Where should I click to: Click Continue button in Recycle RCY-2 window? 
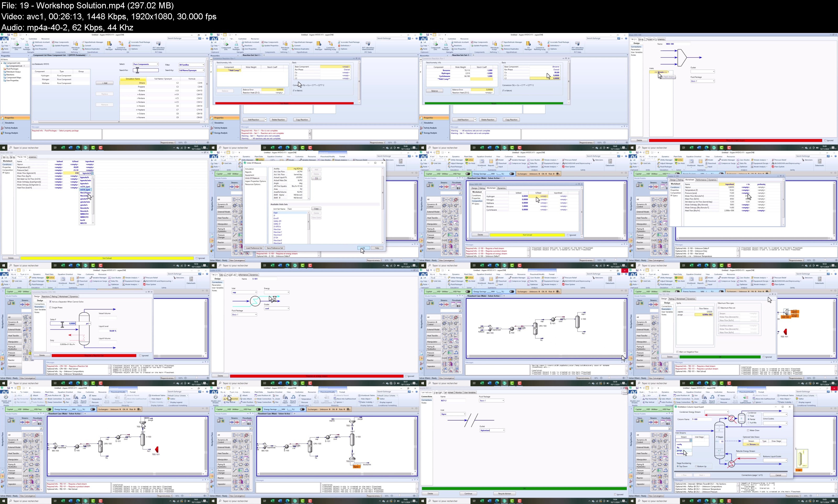point(468,494)
